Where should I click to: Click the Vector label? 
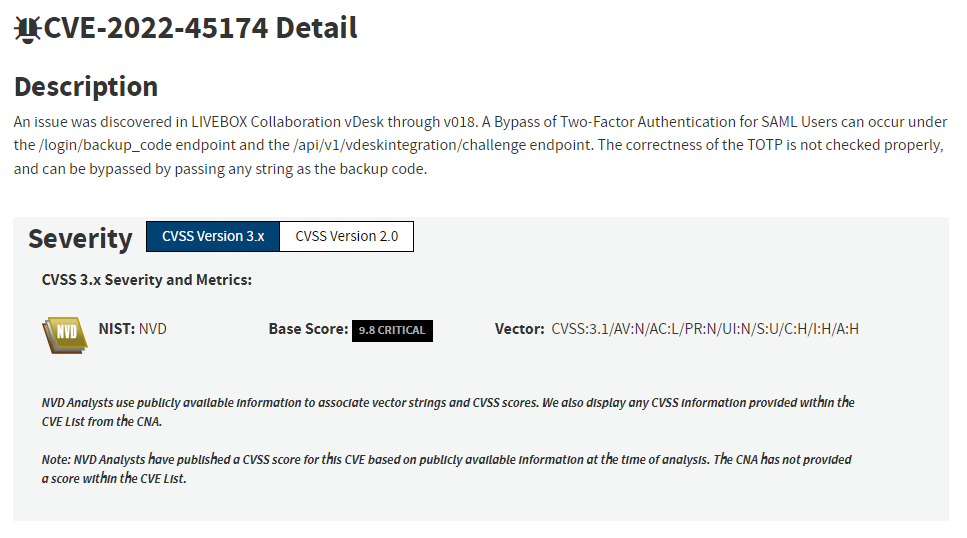[519, 329]
